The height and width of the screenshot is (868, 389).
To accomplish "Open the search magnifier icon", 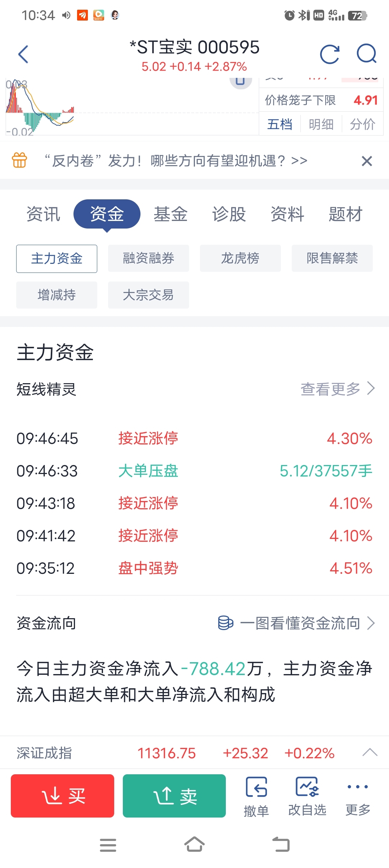I will (367, 54).
